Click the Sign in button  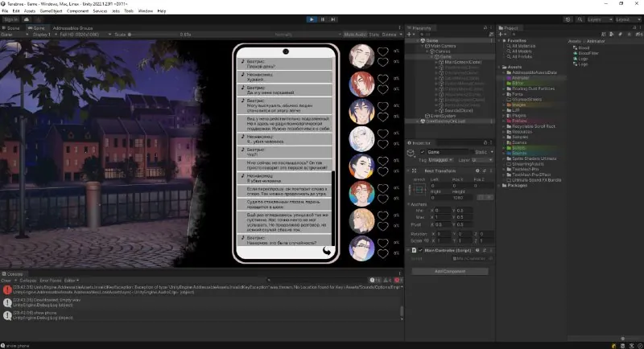pyautogui.click(x=10, y=19)
